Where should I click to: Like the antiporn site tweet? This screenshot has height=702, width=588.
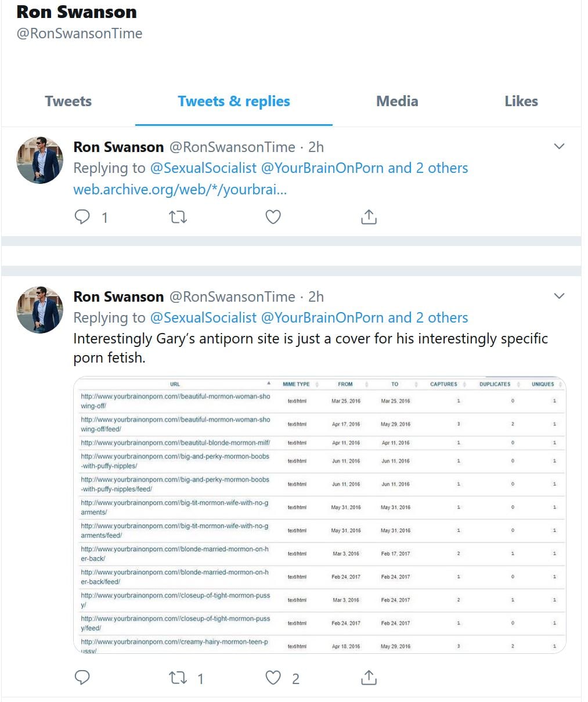coord(273,678)
